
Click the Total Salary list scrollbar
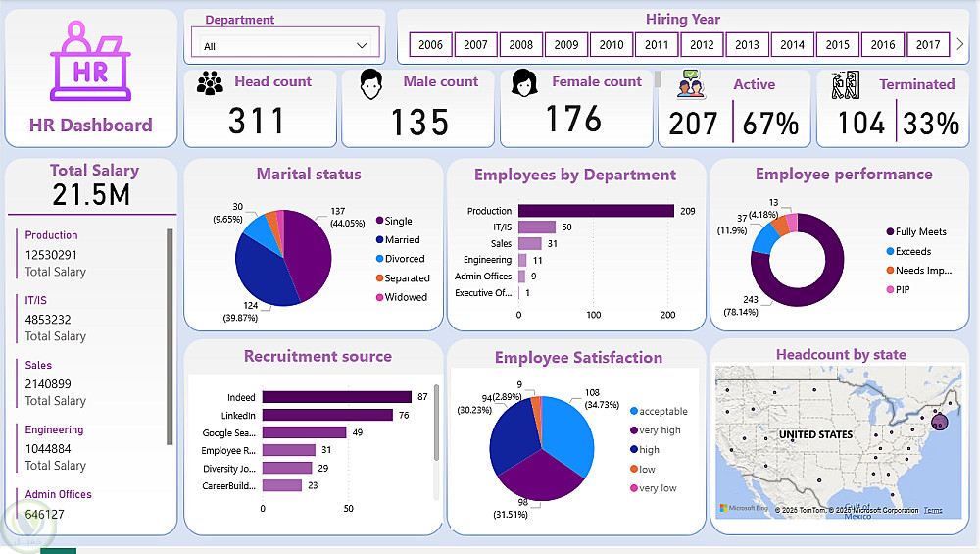[x=170, y=336]
